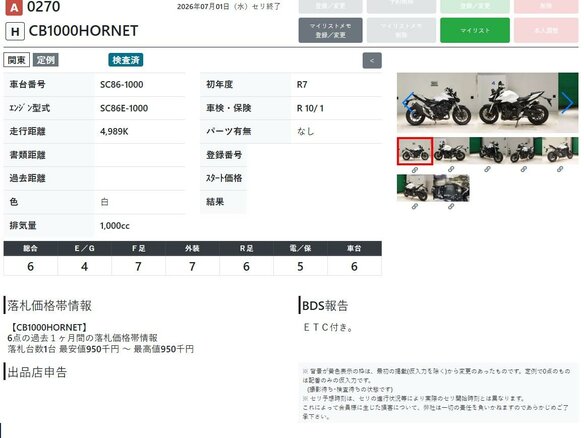Click the main motorcycle photo

488,102
